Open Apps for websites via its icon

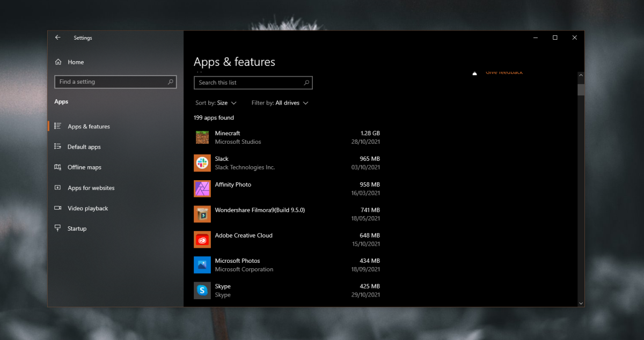pyautogui.click(x=58, y=188)
